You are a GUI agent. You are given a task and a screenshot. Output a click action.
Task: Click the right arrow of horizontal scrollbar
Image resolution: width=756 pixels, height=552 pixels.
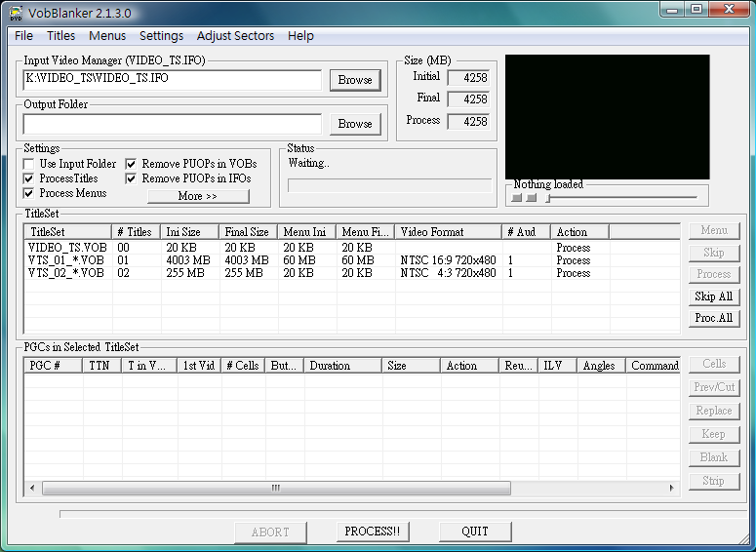671,488
